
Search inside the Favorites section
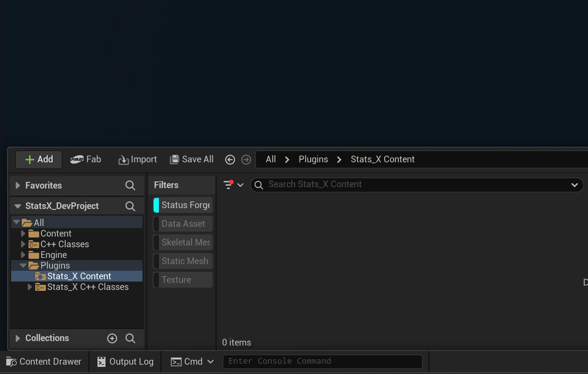click(x=130, y=185)
